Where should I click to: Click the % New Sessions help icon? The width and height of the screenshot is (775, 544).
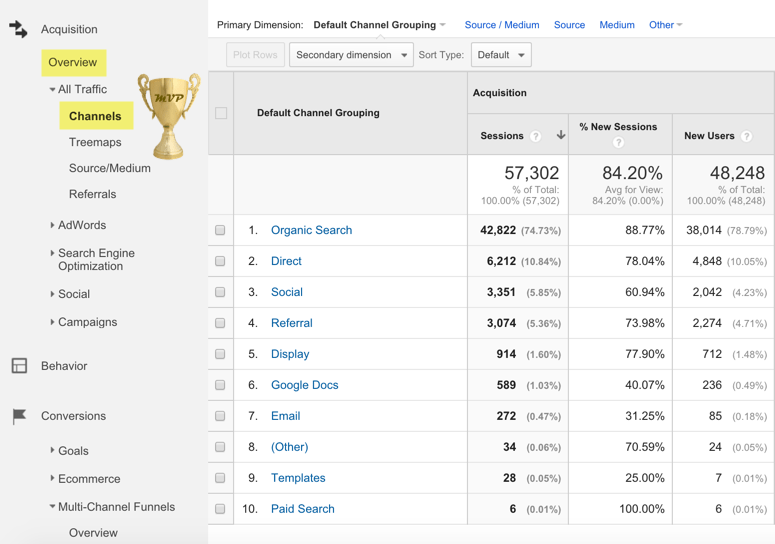pos(618,142)
